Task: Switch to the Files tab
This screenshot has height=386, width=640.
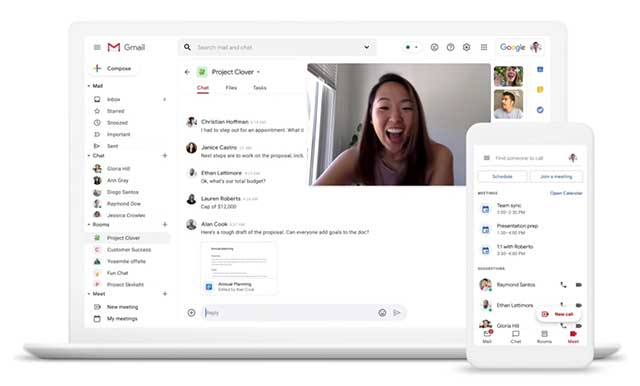Action: [x=231, y=88]
